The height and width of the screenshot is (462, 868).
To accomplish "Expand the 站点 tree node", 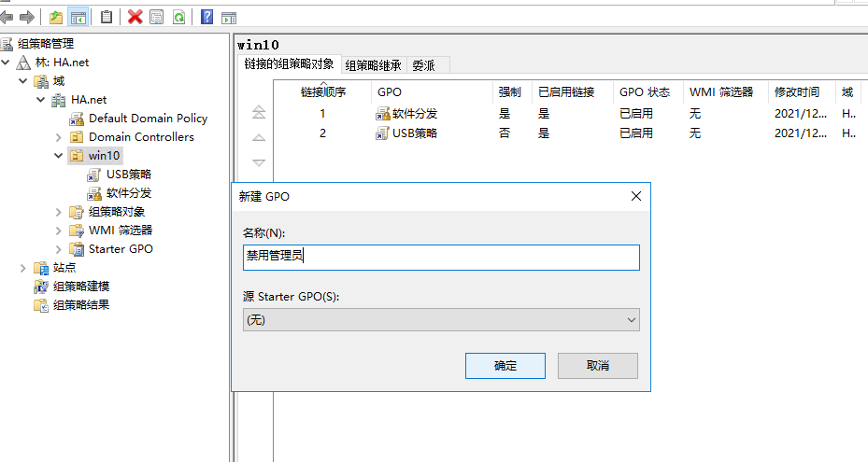I will 23,268.
